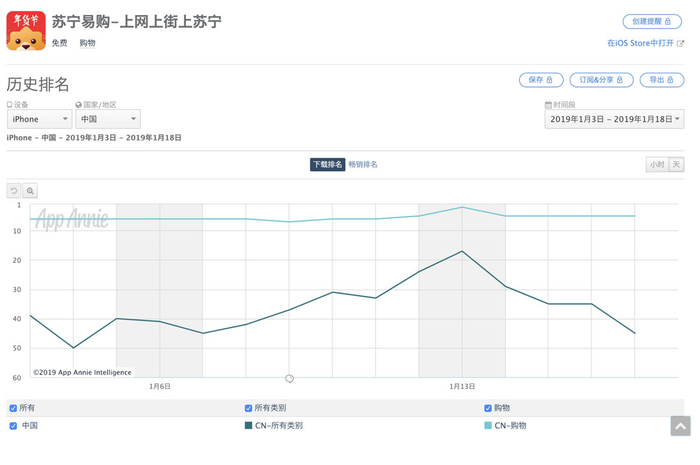The height and width of the screenshot is (465, 700).
Task: Uncheck the 所有 checkbox
Action: [x=13, y=408]
